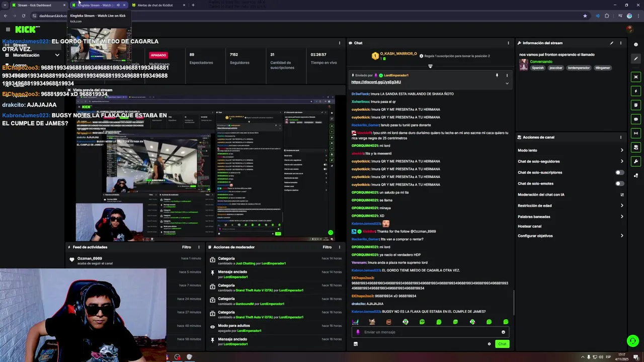Switch to Alertas de chat de KickBot tab
Screen dimensions: 644x362
click(158, 5)
